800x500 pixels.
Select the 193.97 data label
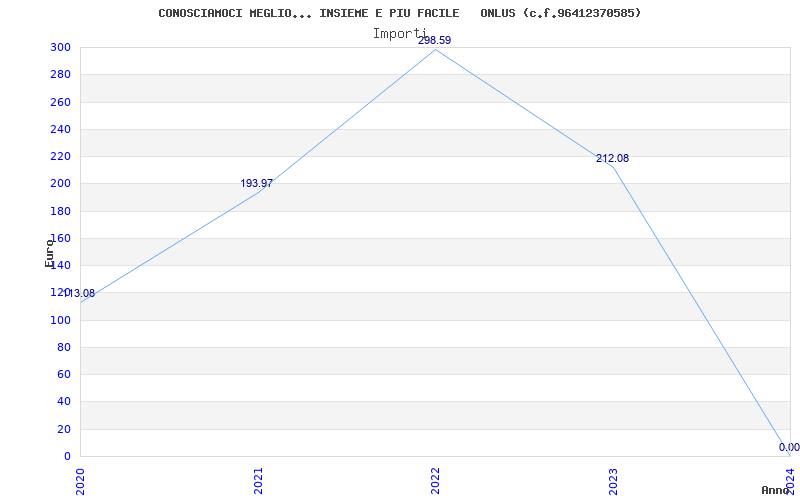(x=257, y=183)
